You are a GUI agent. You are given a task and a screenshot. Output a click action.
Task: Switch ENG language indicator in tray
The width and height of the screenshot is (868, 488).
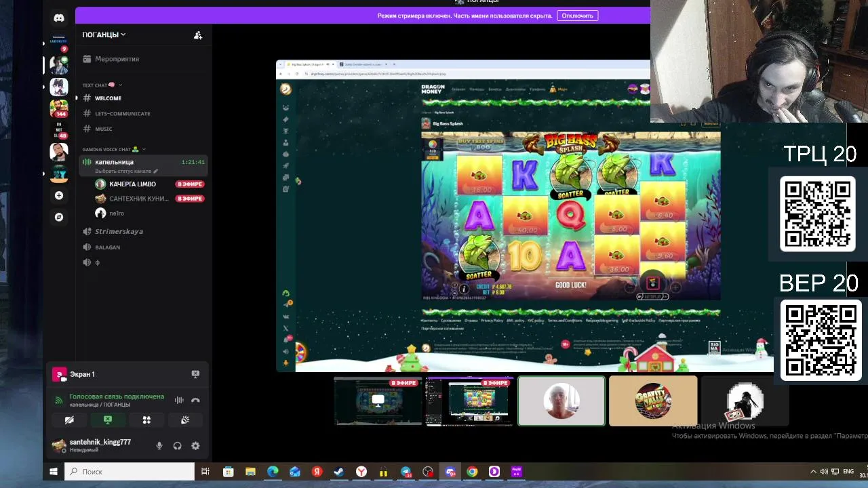848,472
